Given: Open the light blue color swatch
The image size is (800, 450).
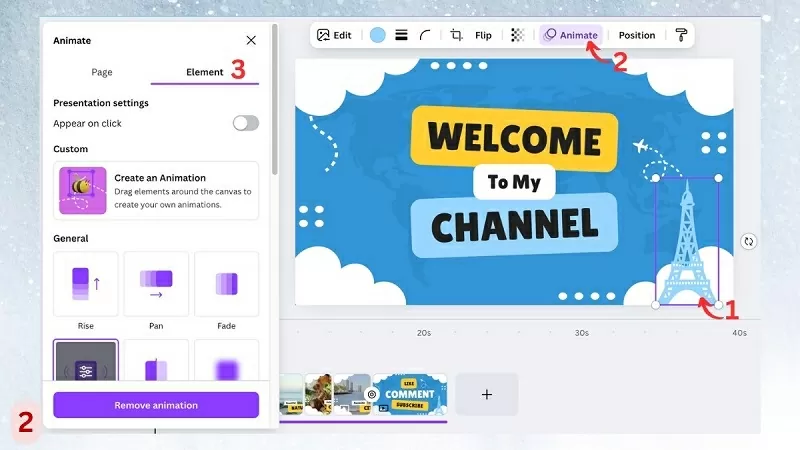Looking at the screenshot, I should coord(377,35).
